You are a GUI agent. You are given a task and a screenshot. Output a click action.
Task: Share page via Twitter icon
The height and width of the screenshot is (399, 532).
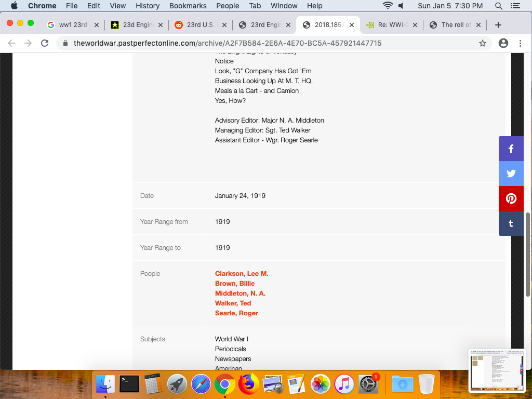pyautogui.click(x=511, y=174)
